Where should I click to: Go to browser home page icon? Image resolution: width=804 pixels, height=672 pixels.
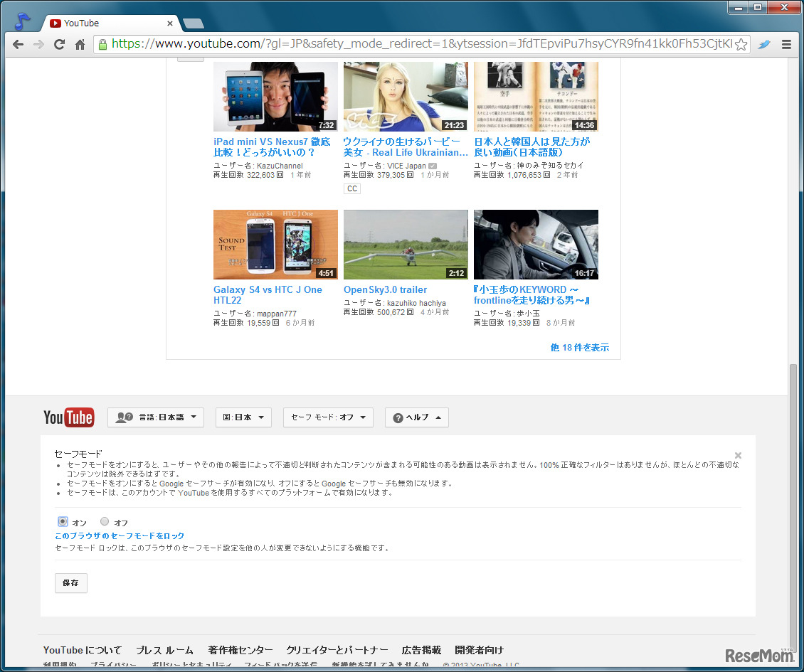pyautogui.click(x=80, y=44)
